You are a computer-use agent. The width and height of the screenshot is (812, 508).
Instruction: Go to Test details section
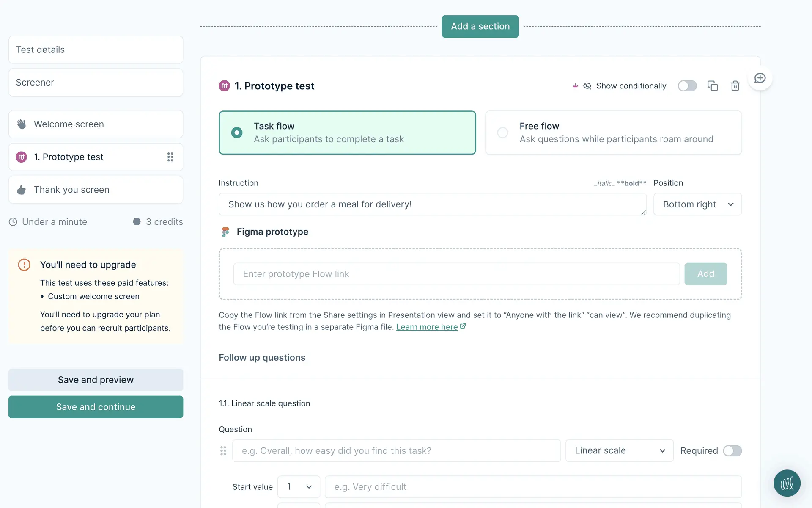pos(96,50)
